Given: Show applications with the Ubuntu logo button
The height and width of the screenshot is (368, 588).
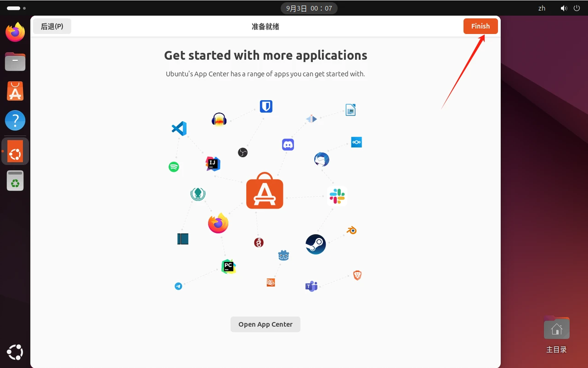Looking at the screenshot, I should (15, 352).
